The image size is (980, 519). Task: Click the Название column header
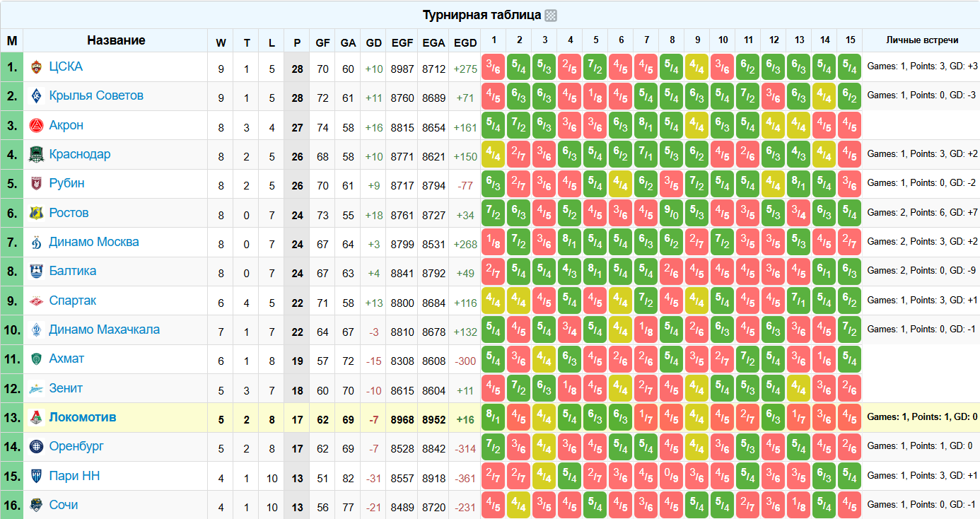tap(116, 40)
